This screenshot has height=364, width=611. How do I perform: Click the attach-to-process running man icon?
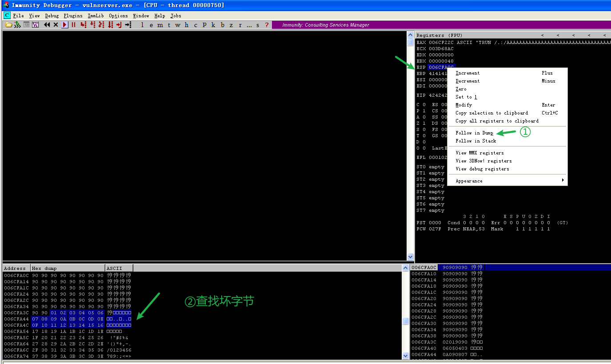coord(17,25)
